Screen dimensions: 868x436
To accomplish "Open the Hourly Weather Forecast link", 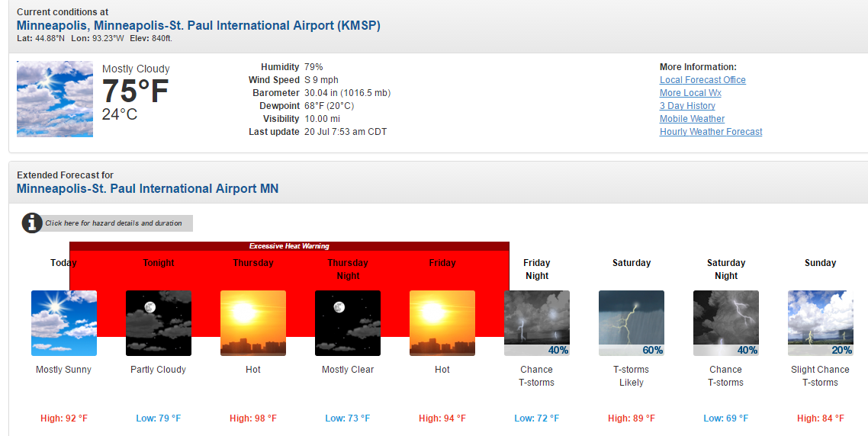I will pos(711,132).
